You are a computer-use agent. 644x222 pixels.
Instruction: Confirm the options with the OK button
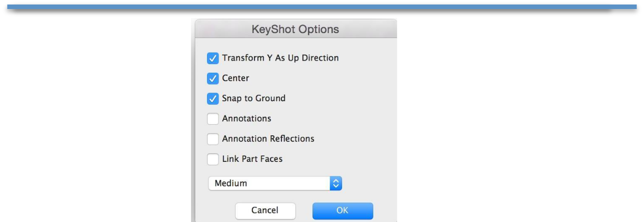(x=342, y=210)
